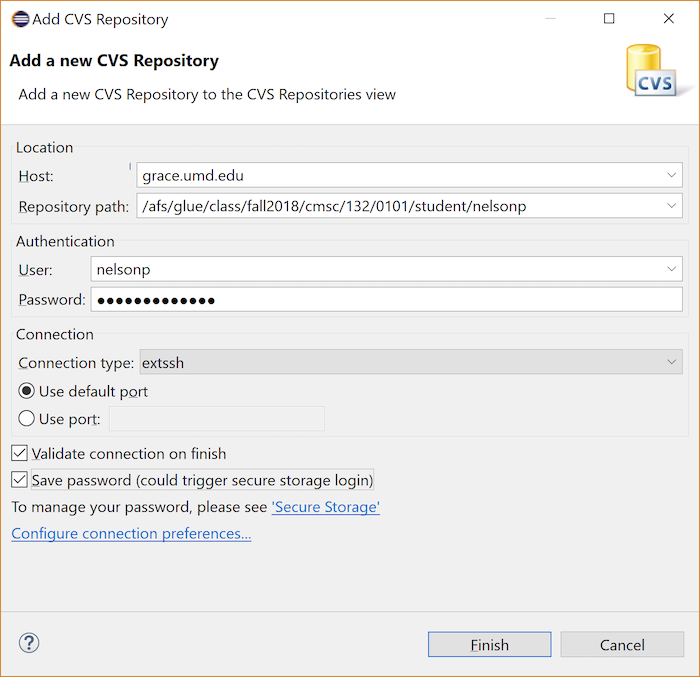The width and height of the screenshot is (700, 677).
Task: Select the 'Use port' radio button
Action: pyautogui.click(x=27, y=419)
